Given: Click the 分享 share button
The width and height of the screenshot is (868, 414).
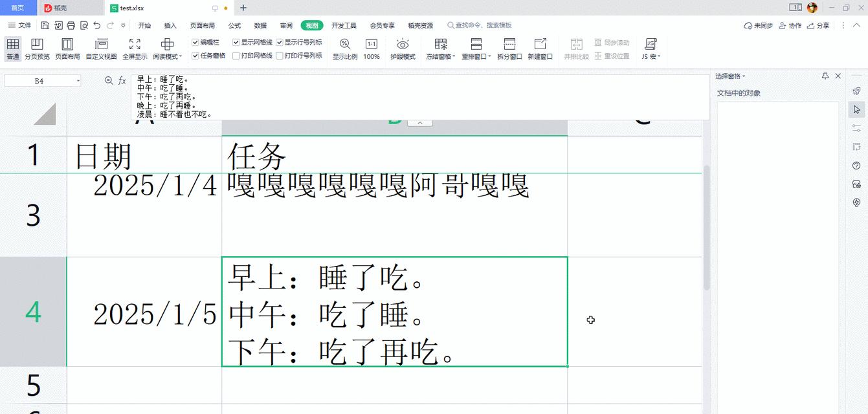Looking at the screenshot, I should [818, 26].
